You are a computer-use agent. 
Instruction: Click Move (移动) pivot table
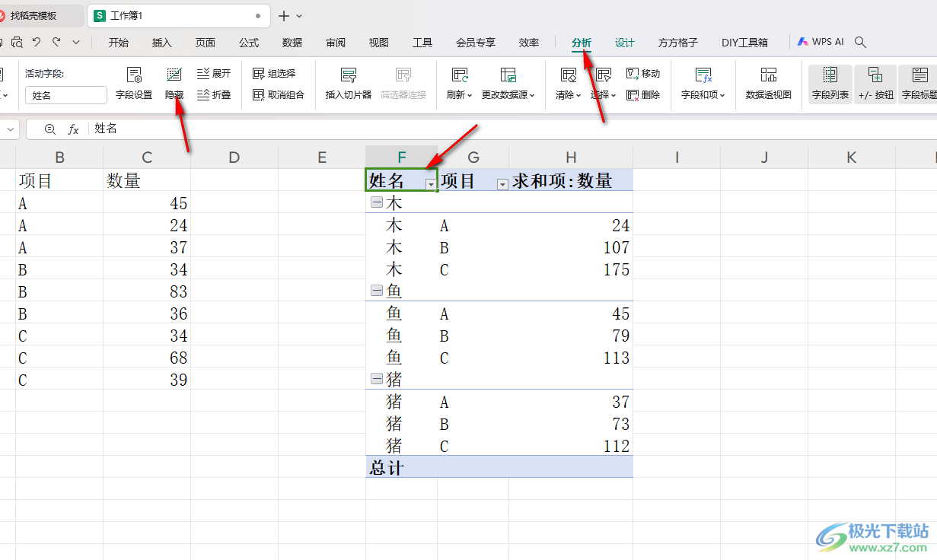pyautogui.click(x=643, y=74)
